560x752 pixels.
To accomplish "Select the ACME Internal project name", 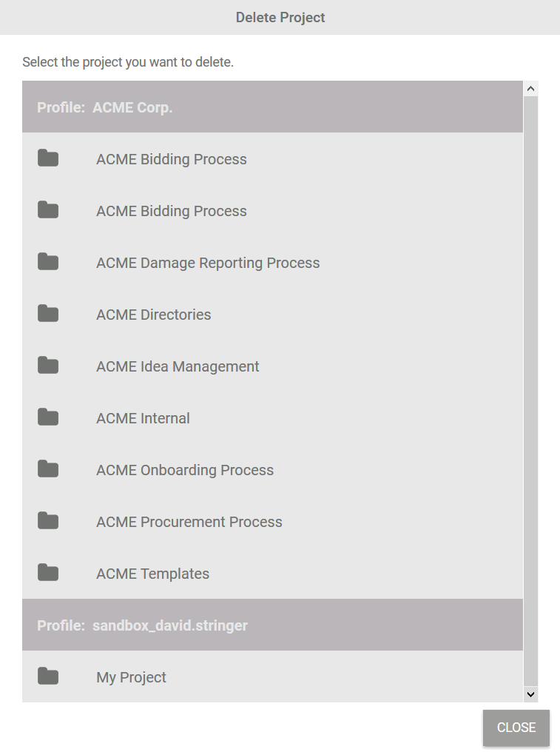I will pos(143,418).
